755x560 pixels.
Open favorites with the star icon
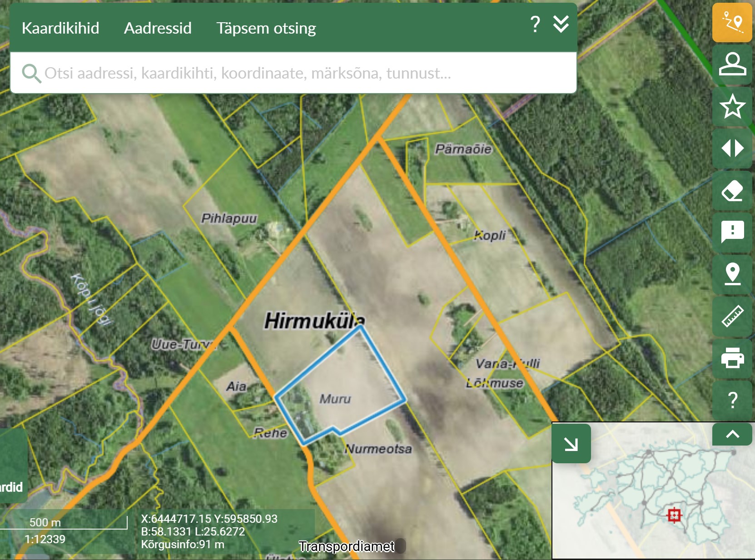pyautogui.click(x=732, y=106)
